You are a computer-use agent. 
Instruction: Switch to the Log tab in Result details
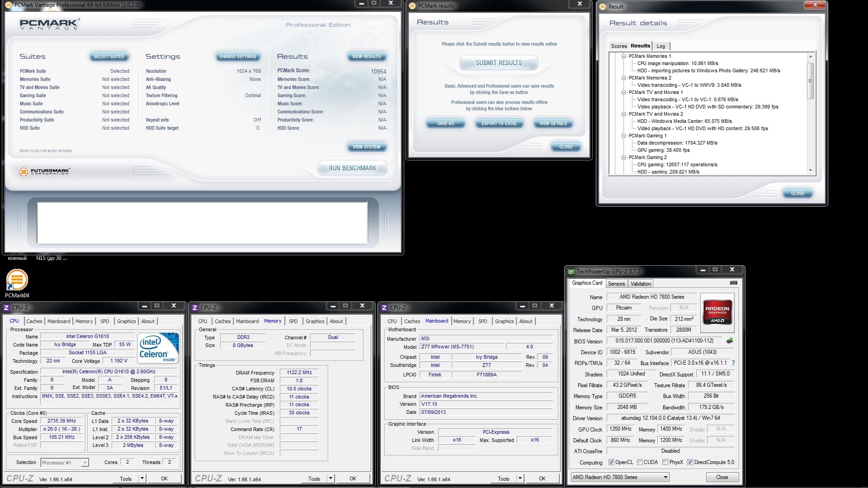pos(661,46)
